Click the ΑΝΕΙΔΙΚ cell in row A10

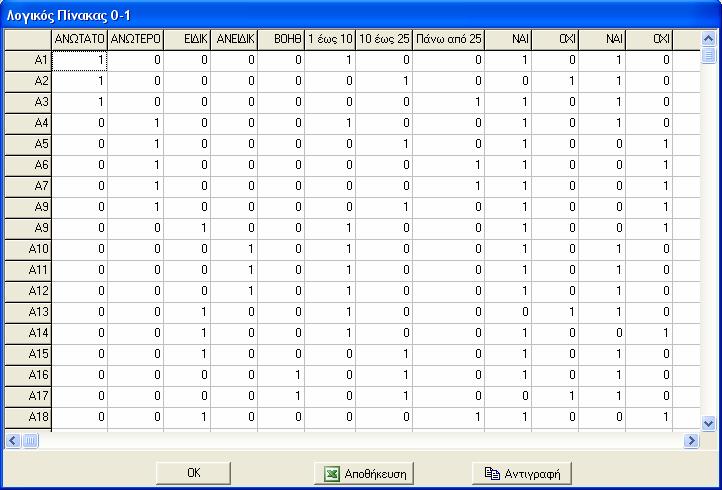click(x=234, y=250)
